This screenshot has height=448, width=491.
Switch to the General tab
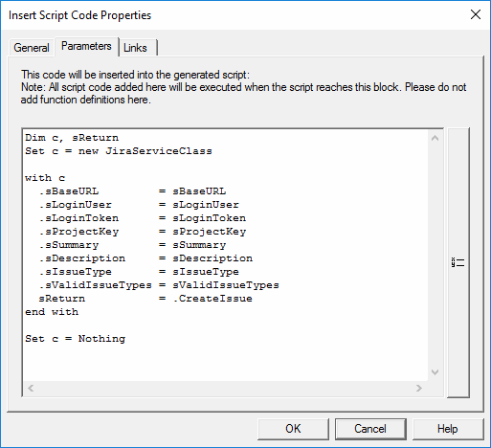[32, 48]
